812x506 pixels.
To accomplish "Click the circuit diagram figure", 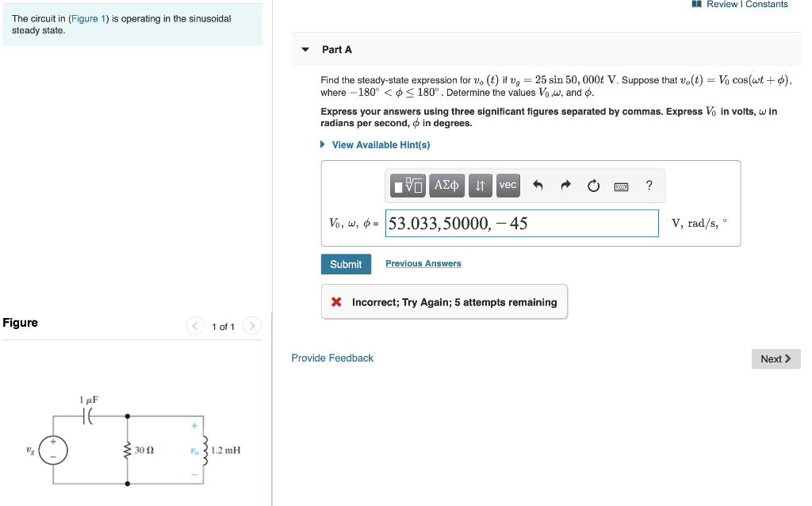I will click(133, 441).
